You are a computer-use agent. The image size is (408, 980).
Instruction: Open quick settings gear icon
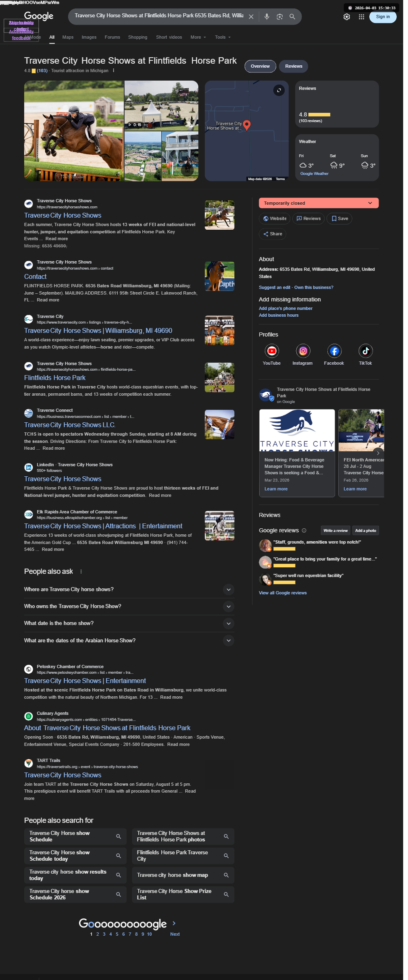coord(346,17)
